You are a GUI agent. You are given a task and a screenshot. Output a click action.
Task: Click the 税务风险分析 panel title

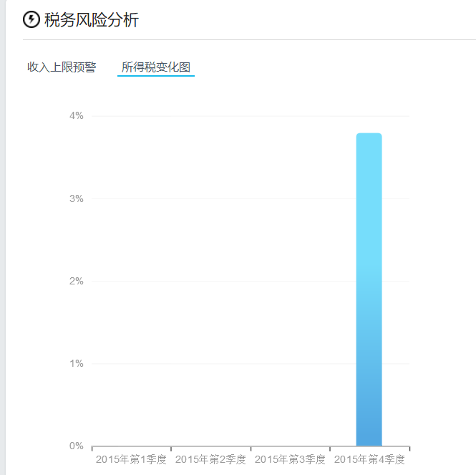point(91,20)
